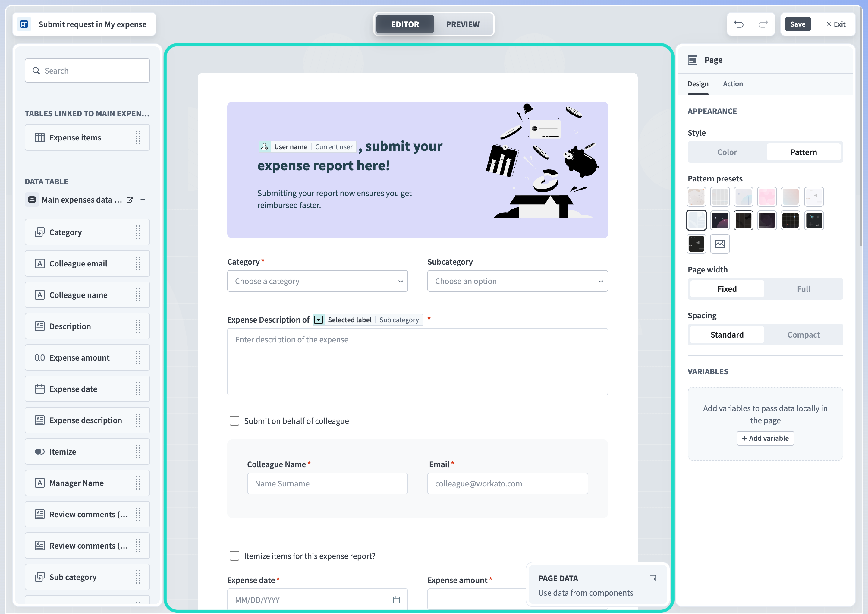This screenshot has width=868, height=614.
Task: Set Spacing to Compact
Action: [x=804, y=335]
